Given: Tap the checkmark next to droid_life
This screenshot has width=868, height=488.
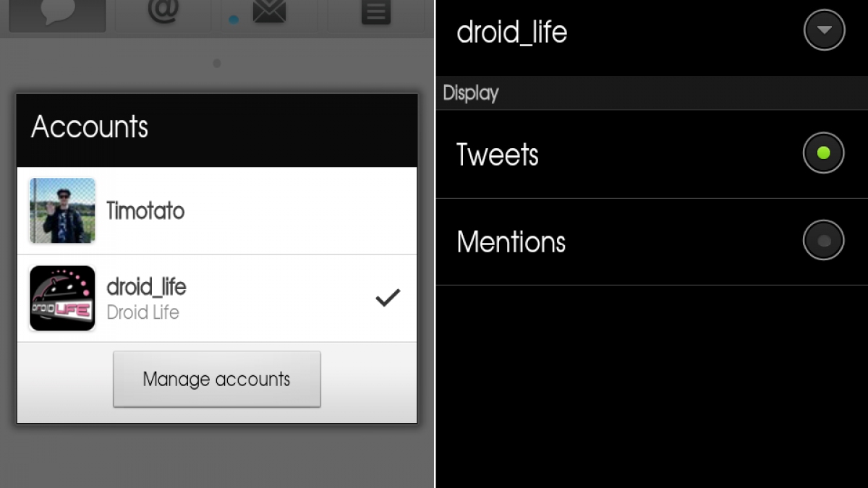Looking at the screenshot, I should [388, 298].
